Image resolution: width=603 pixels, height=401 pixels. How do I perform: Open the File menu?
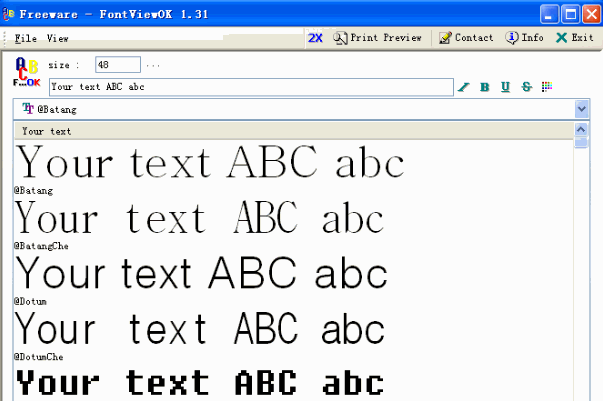click(26, 38)
